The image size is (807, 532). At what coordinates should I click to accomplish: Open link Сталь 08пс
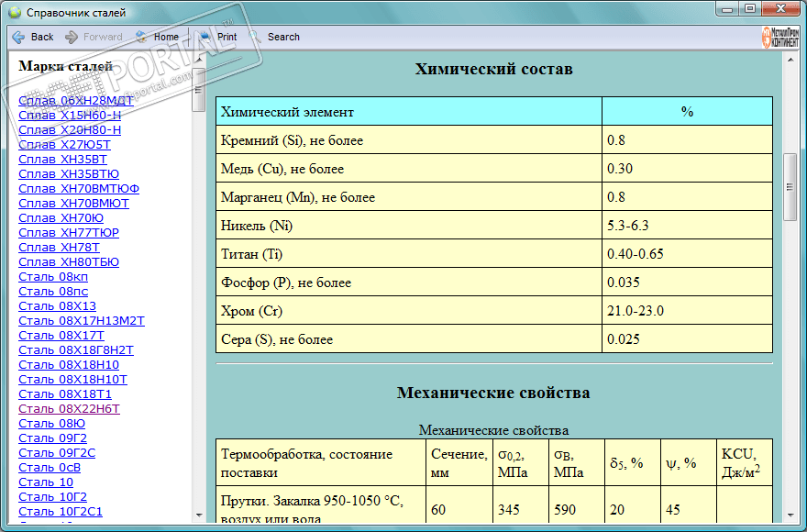(53, 291)
